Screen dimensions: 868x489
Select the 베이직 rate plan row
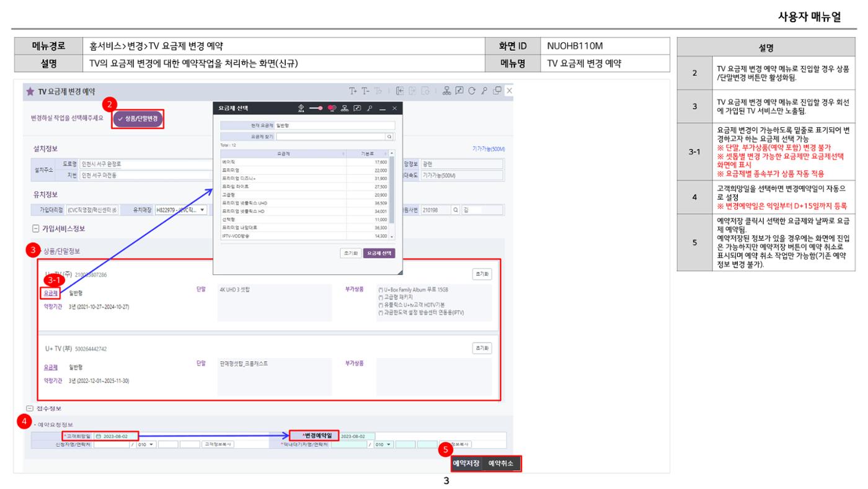[304, 162]
